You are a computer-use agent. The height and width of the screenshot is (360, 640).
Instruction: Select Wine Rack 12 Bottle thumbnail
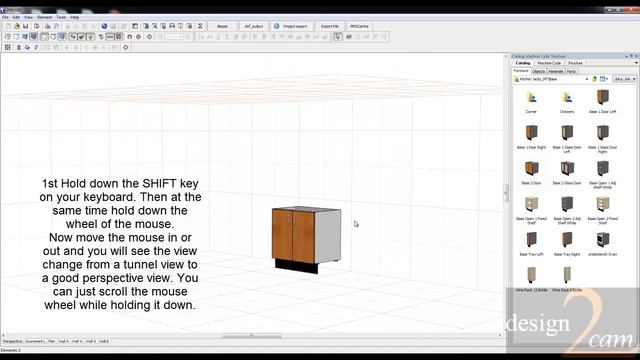[x=531, y=275]
